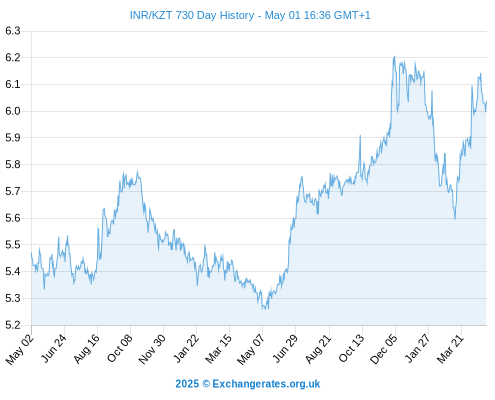Click the May 07 x-axis label
The height and width of the screenshot is (400, 495).
(x=251, y=349)
